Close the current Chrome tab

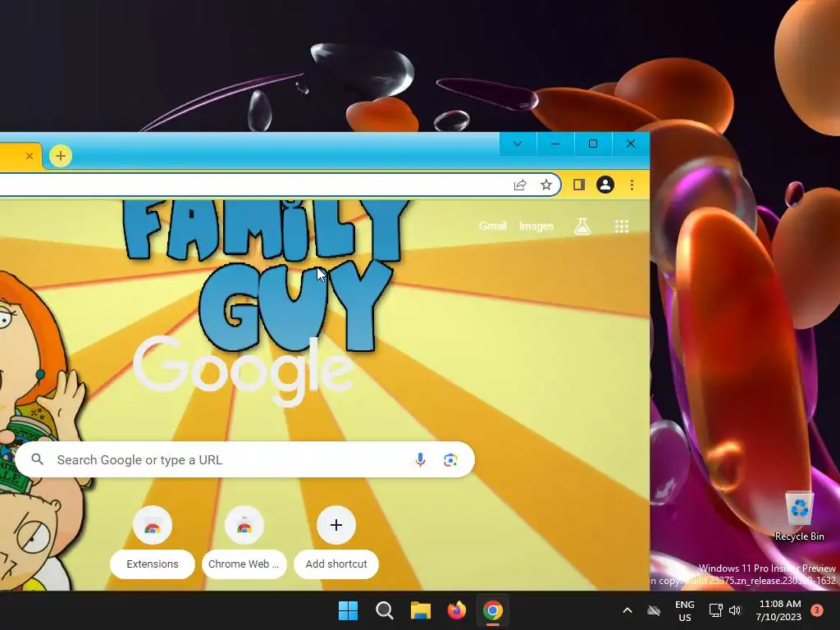pyautogui.click(x=30, y=156)
